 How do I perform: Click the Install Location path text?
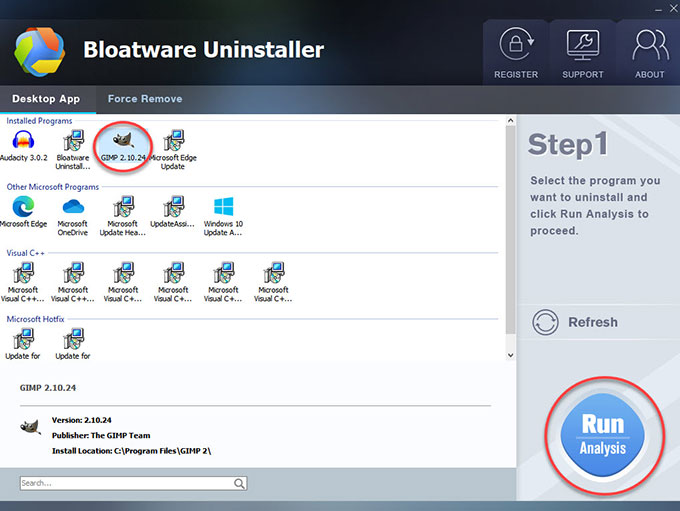[x=131, y=451]
